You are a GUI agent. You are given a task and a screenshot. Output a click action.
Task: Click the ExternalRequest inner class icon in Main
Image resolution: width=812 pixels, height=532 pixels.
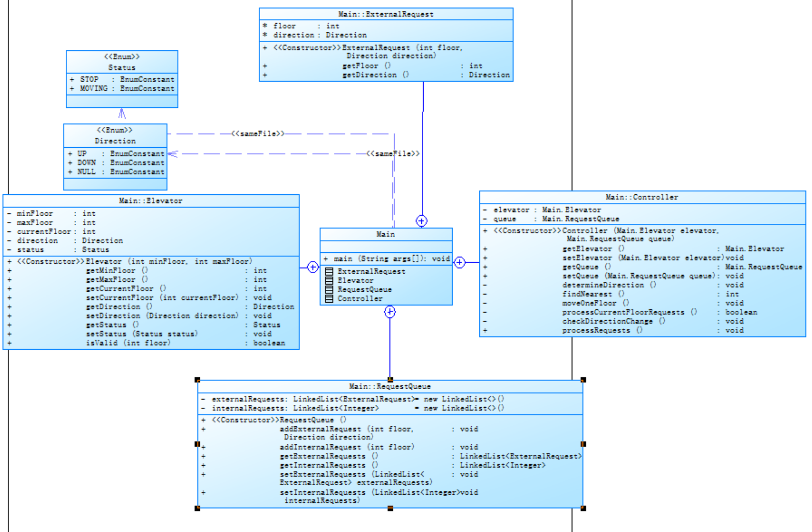pos(329,272)
